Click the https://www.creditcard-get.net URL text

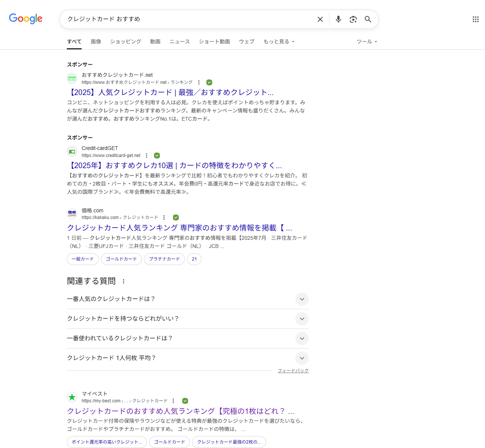tap(111, 156)
